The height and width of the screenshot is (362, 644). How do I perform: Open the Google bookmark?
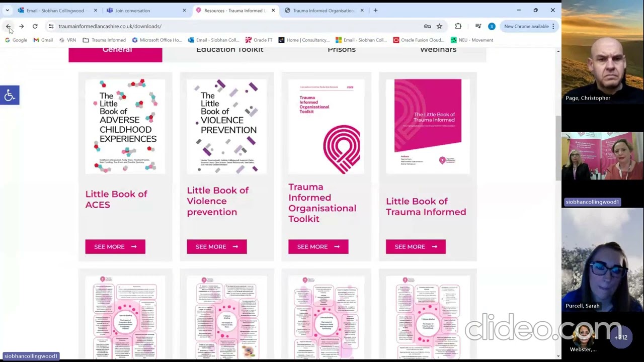coord(16,40)
